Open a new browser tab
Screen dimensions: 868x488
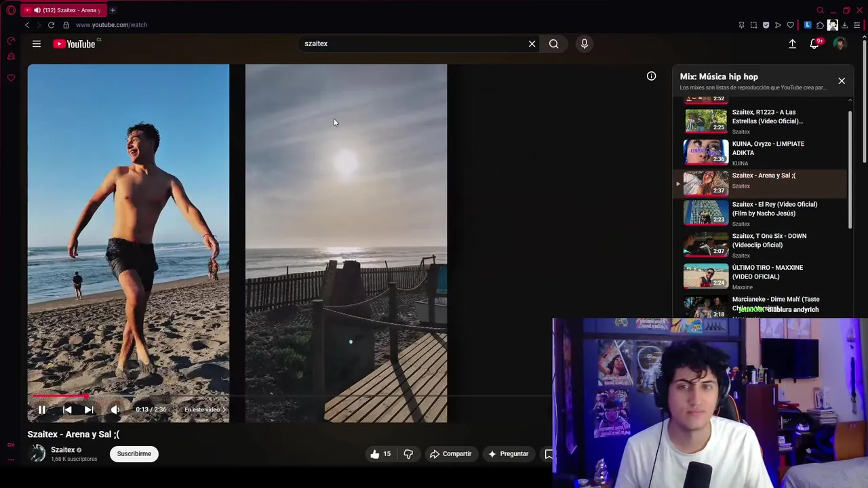tap(113, 10)
